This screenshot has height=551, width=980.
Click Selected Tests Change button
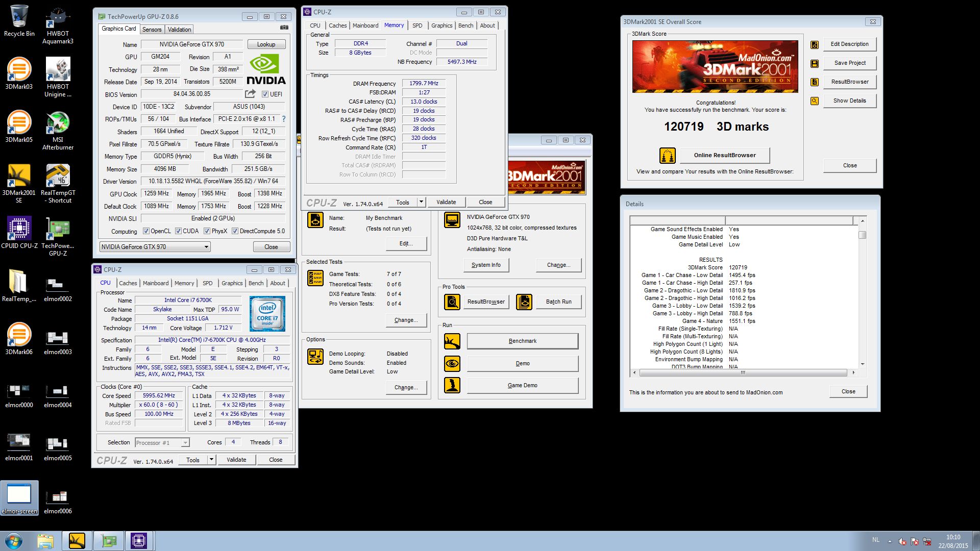coord(406,320)
